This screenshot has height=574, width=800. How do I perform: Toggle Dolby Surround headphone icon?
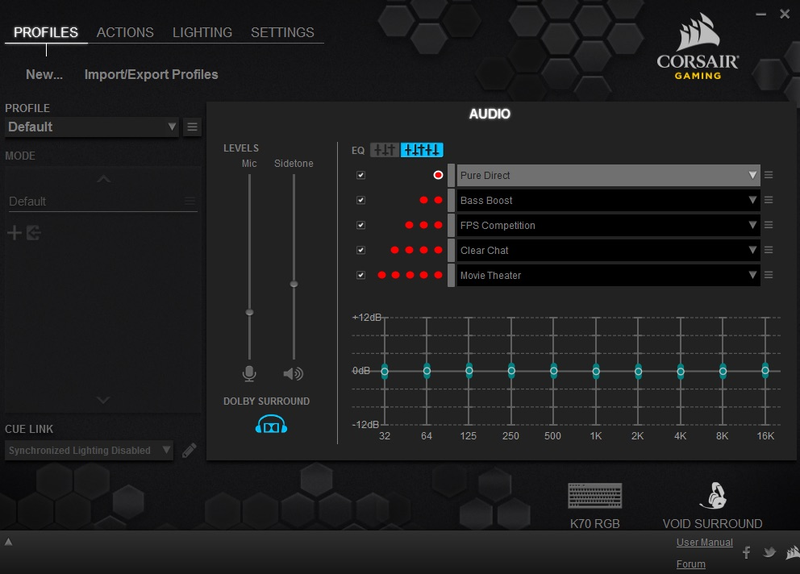point(271,425)
